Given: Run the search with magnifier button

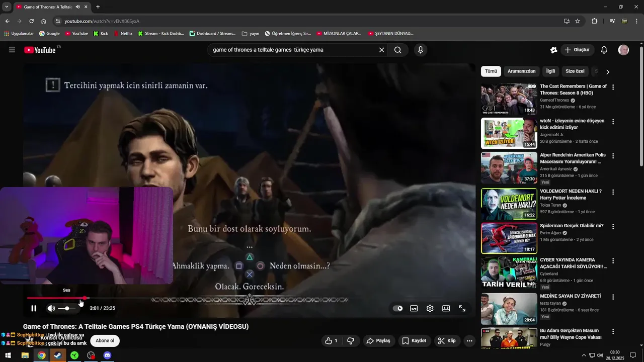Looking at the screenshot, I should [x=397, y=50].
